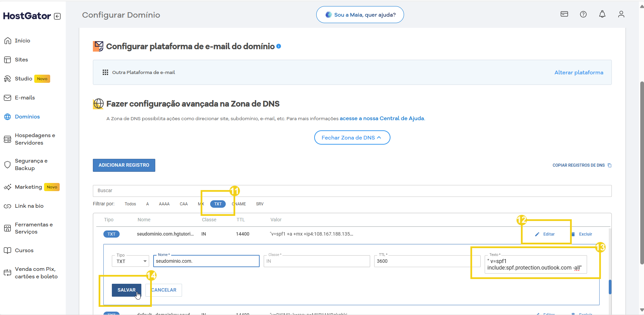644x315 pixels.
Task: Click the Texto field with SPF value
Action: [536, 264]
